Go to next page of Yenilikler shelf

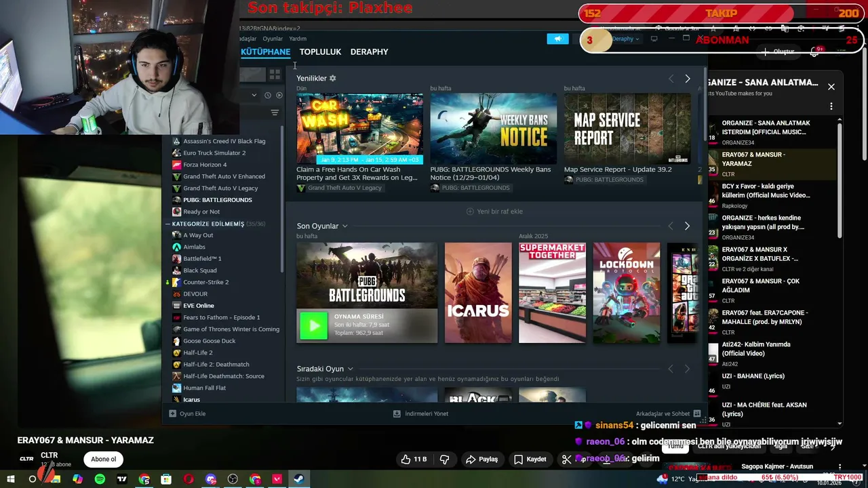[687, 79]
